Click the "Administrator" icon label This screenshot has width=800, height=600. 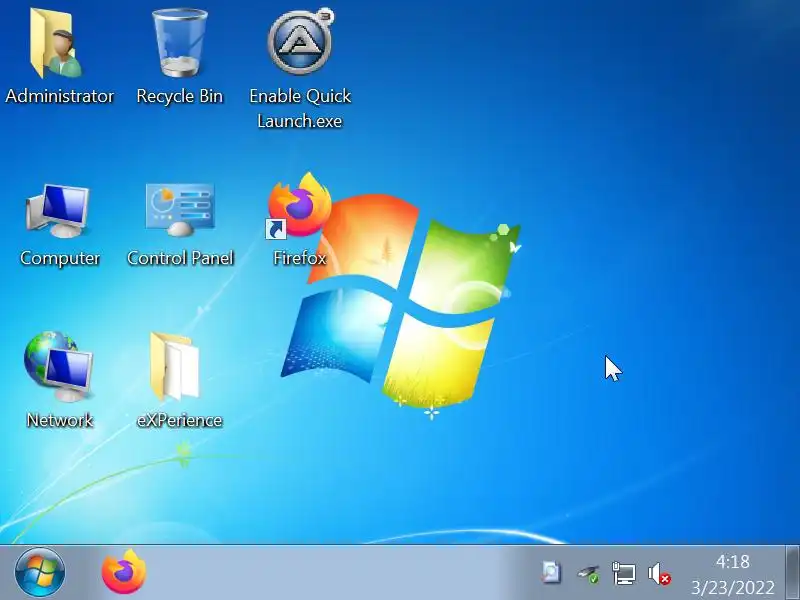[x=60, y=96]
